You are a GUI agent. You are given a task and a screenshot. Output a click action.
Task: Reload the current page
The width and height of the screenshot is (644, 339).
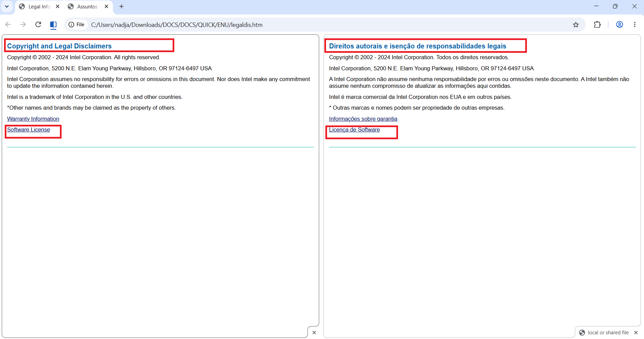tap(38, 25)
